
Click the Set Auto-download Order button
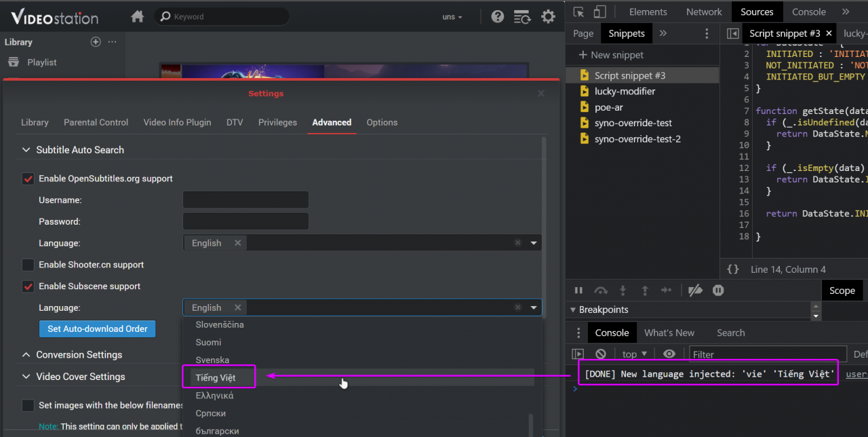click(x=97, y=329)
